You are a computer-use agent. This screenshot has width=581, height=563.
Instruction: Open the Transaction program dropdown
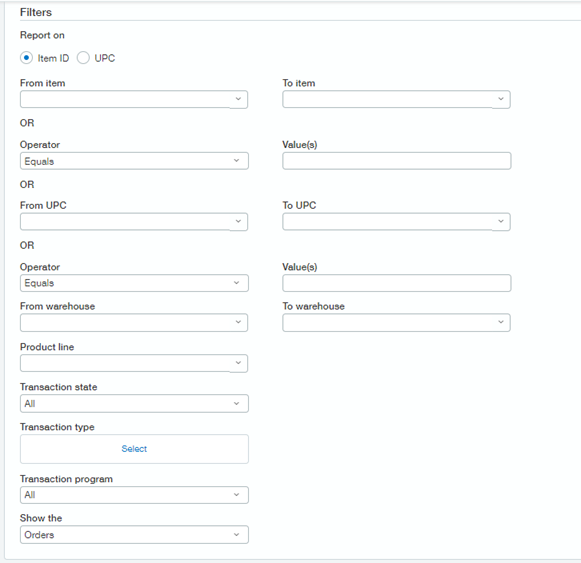coord(134,495)
